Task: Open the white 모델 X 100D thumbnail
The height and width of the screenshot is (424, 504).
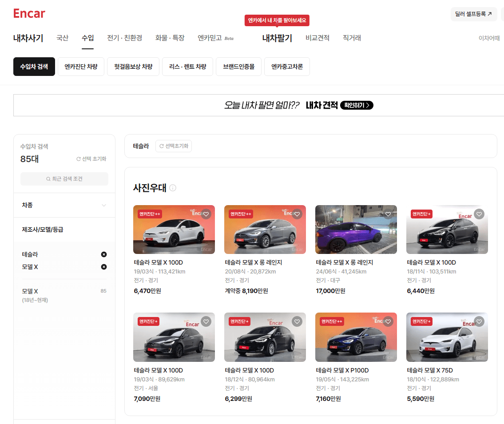Action: pyautogui.click(x=174, y=230)
